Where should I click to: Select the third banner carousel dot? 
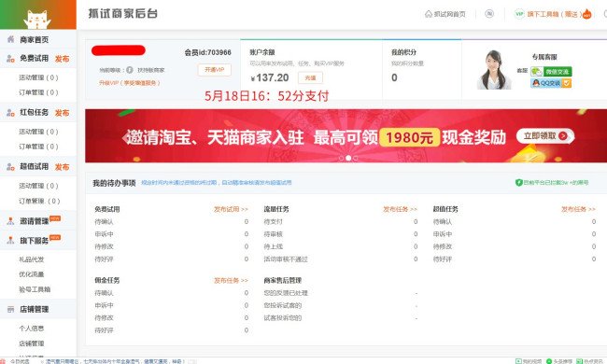[356, 158]
